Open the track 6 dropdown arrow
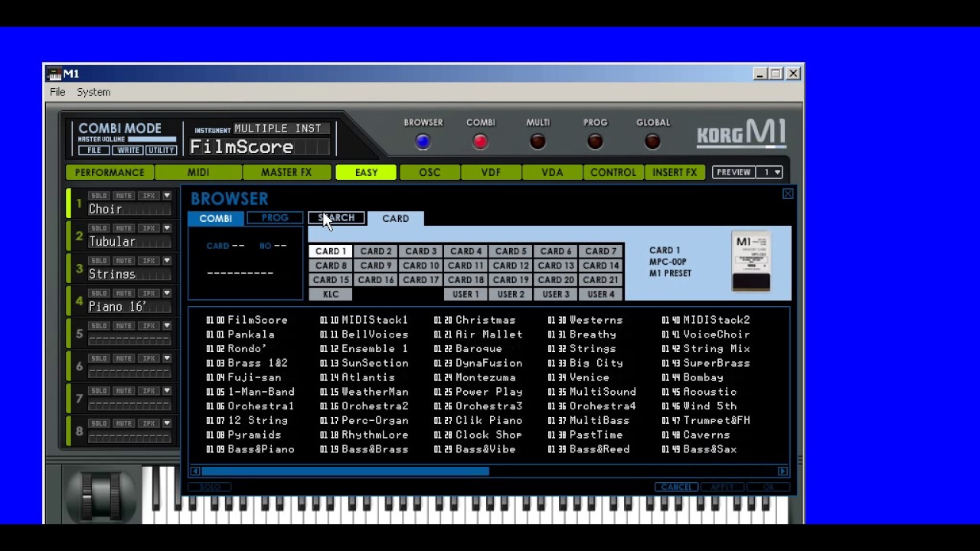 coord(167,358)
